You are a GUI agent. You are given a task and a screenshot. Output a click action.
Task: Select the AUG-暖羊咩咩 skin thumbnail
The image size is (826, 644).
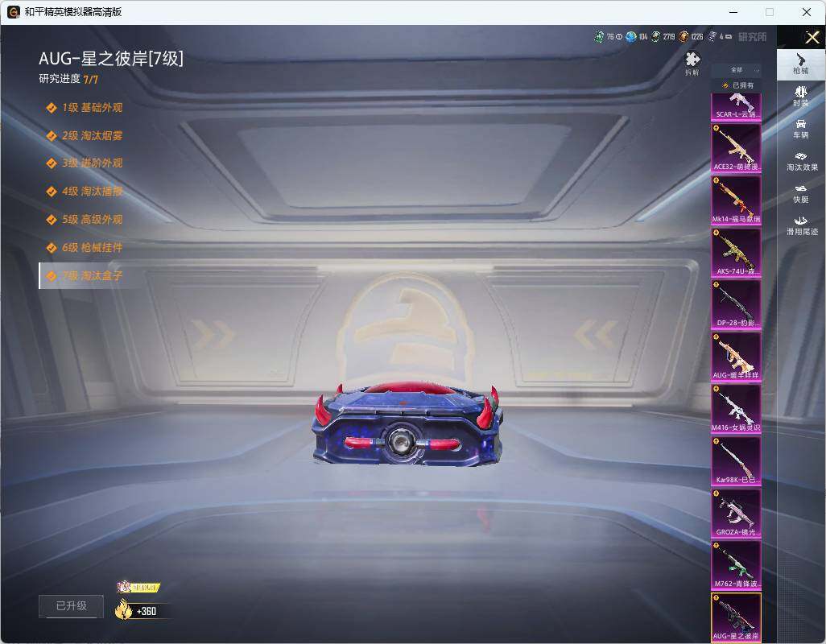(x=736, y=357)
